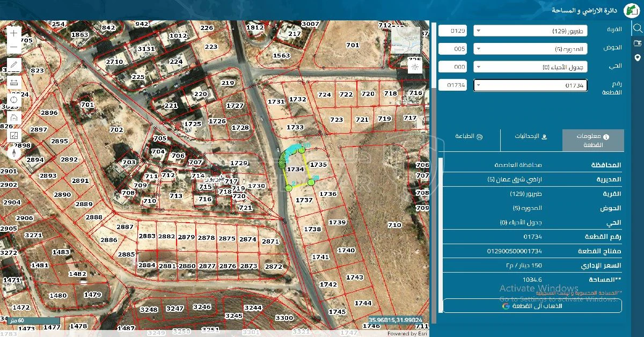644x337 pixels.
Task: Open the pencil draw tool
Action: click(x=14, y=65)
